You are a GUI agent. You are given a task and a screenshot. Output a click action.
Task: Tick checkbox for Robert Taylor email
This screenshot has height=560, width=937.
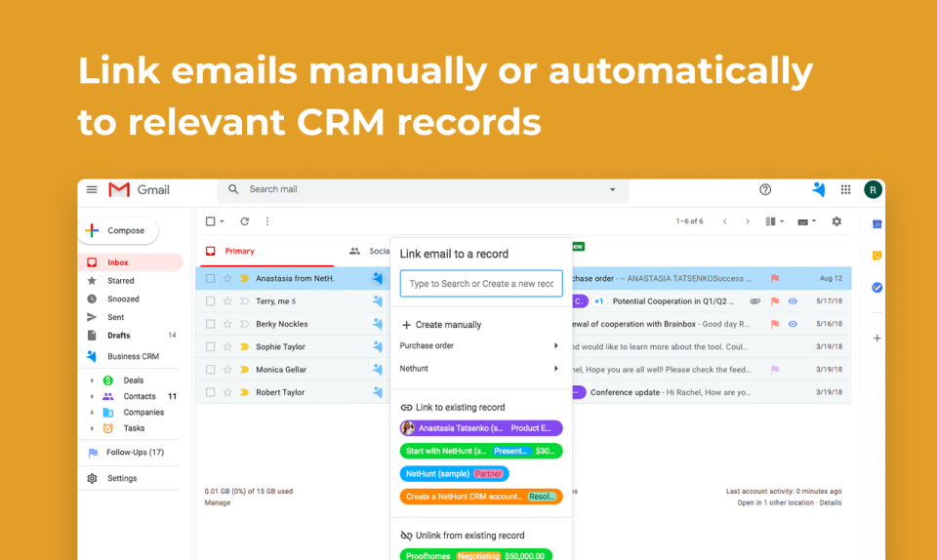pos(211,392)
